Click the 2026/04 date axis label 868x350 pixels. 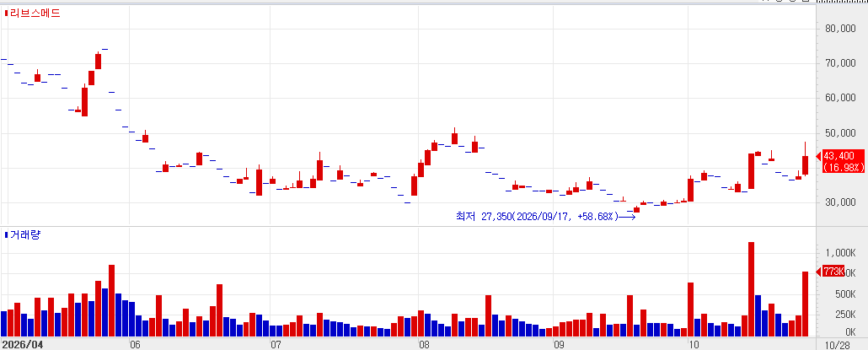click(x=23, y=344)
